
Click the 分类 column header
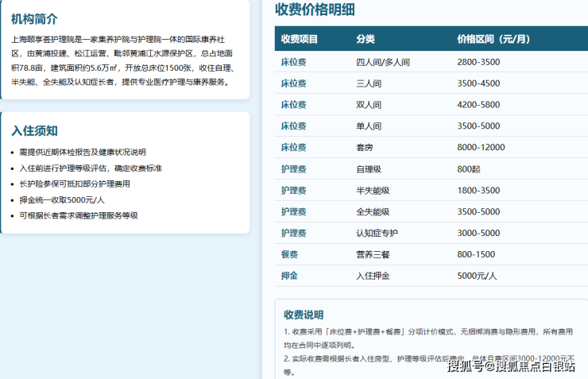point(366,39)
